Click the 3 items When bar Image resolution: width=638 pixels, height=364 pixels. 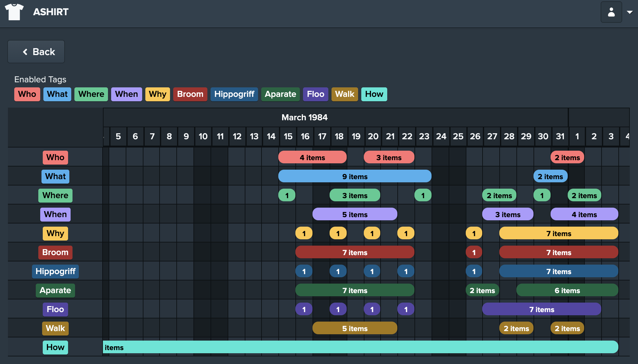point(508,214)
